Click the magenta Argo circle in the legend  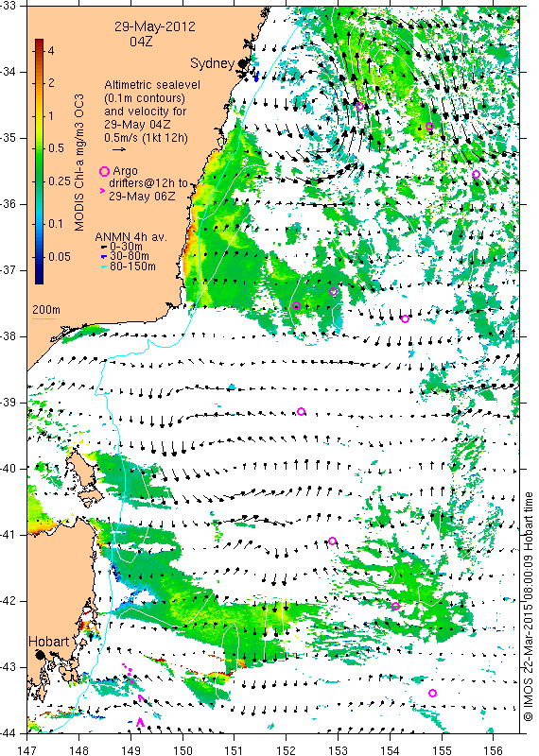pos(104,171)
